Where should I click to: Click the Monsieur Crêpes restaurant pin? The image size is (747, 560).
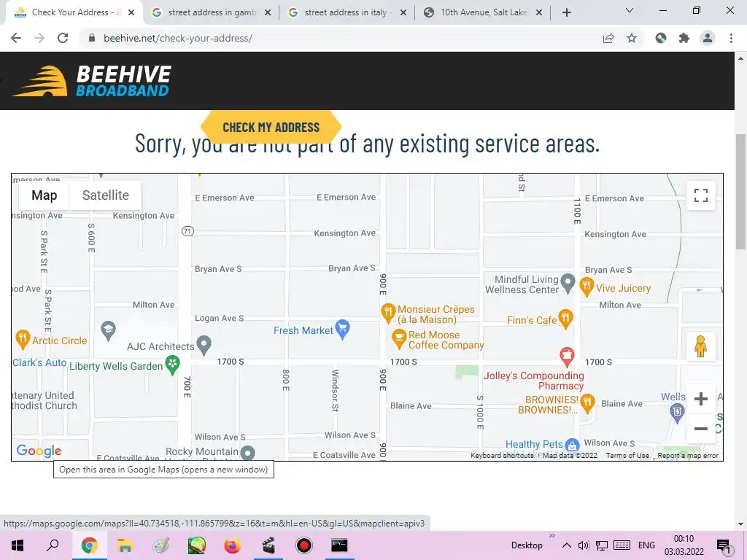click(388, 312)
